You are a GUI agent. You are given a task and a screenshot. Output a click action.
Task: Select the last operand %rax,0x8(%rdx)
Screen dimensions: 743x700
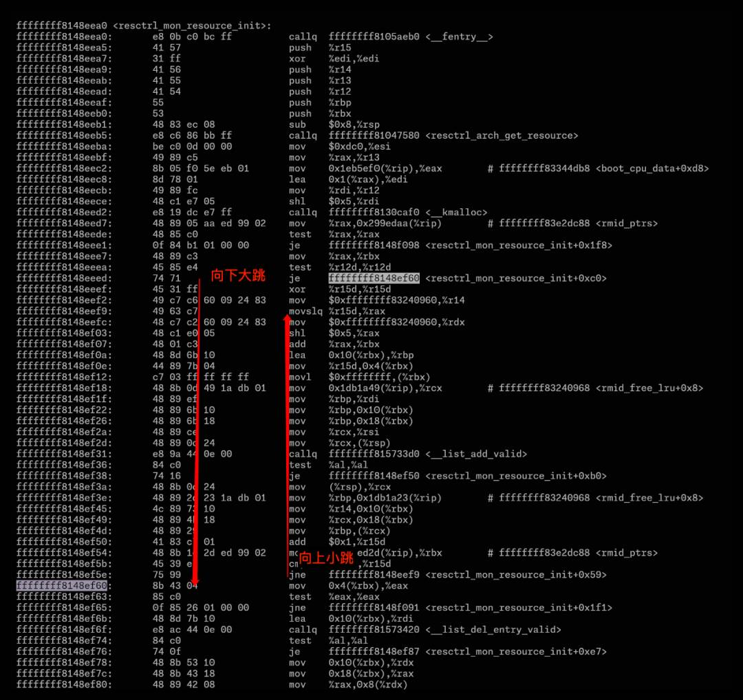tap(368, 684)
